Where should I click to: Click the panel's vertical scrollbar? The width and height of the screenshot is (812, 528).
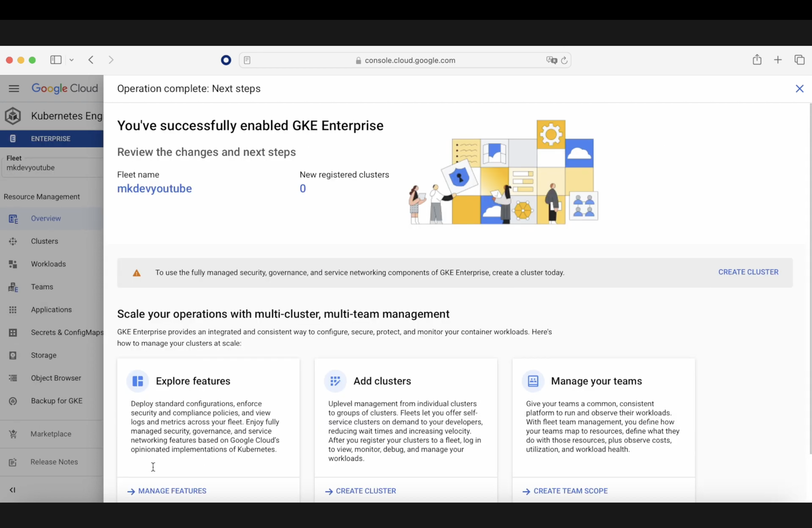(809, 279)
